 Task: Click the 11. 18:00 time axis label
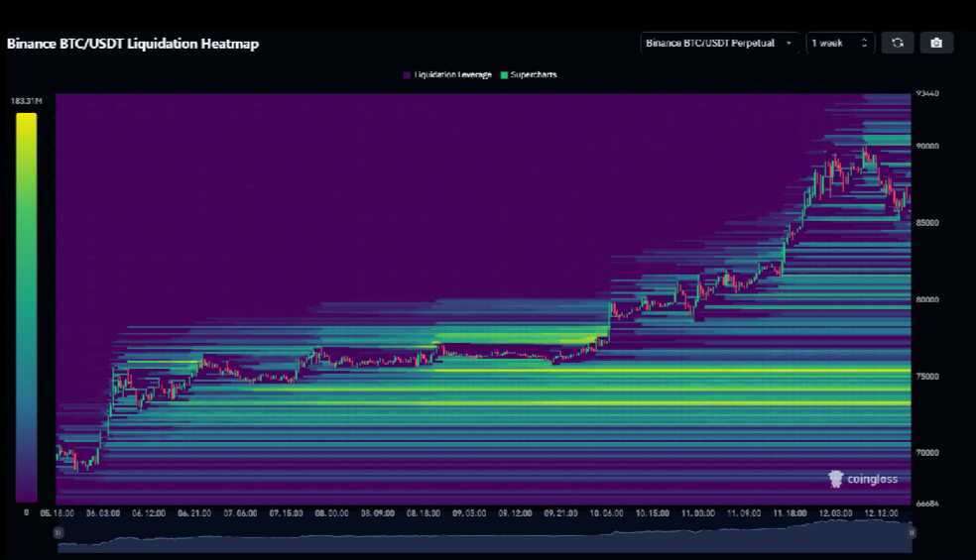pos(790,513)
